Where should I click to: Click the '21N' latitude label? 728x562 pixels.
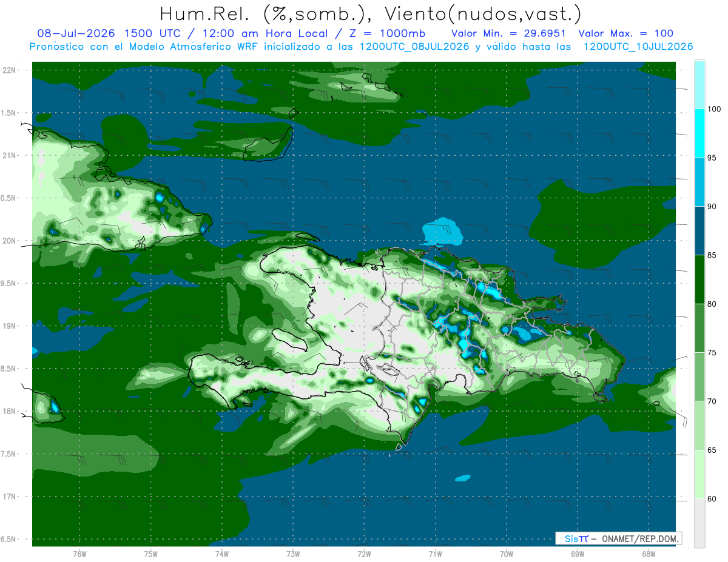[x=9, y=155]
